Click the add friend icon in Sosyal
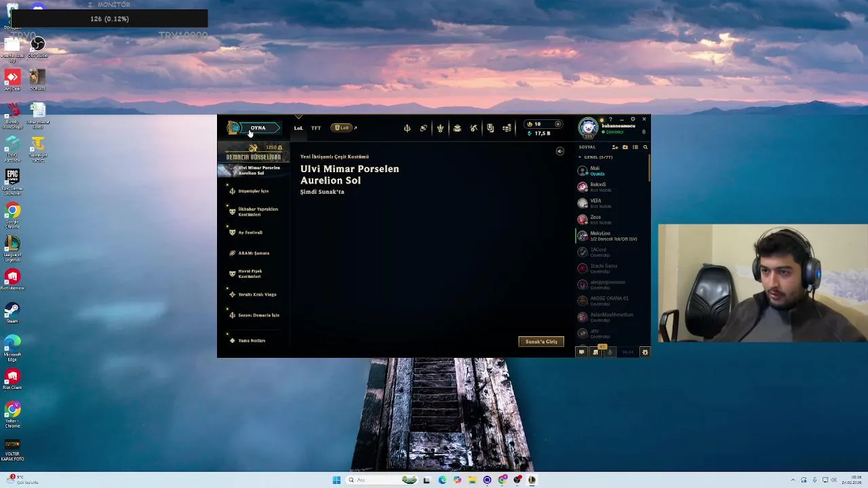The image size is (868, 488). point(615,147)
